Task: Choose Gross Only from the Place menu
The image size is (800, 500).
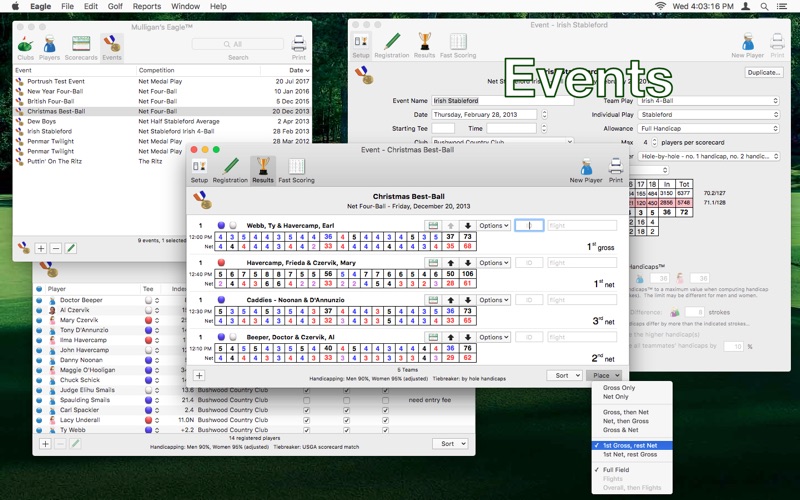Action: 619,388
